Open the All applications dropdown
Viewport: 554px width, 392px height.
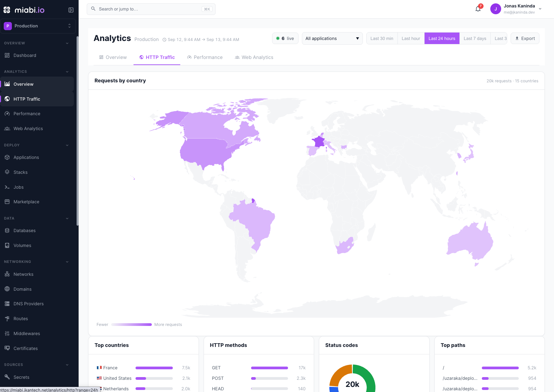coord(332,38)
